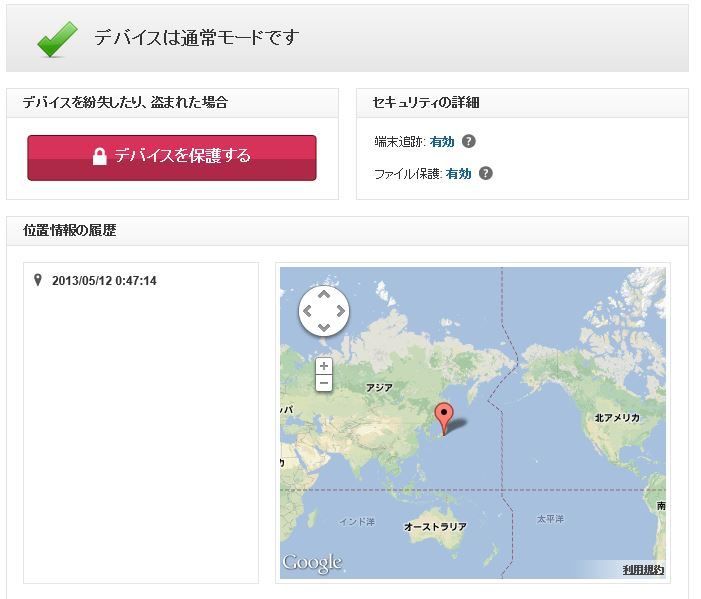701x599 pixels.
Task: Click the red location marker on map
Action: [444, 417]
